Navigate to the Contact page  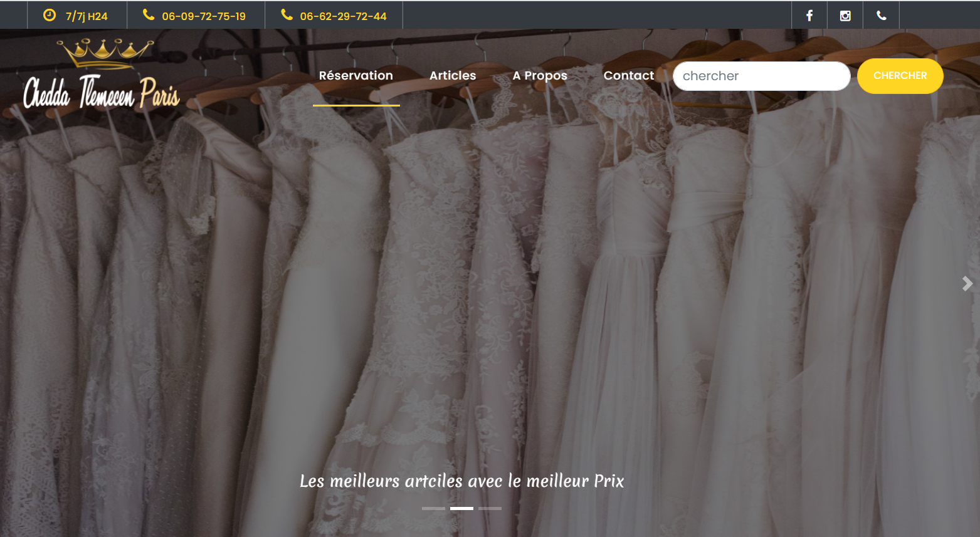[x=629, y=75]
